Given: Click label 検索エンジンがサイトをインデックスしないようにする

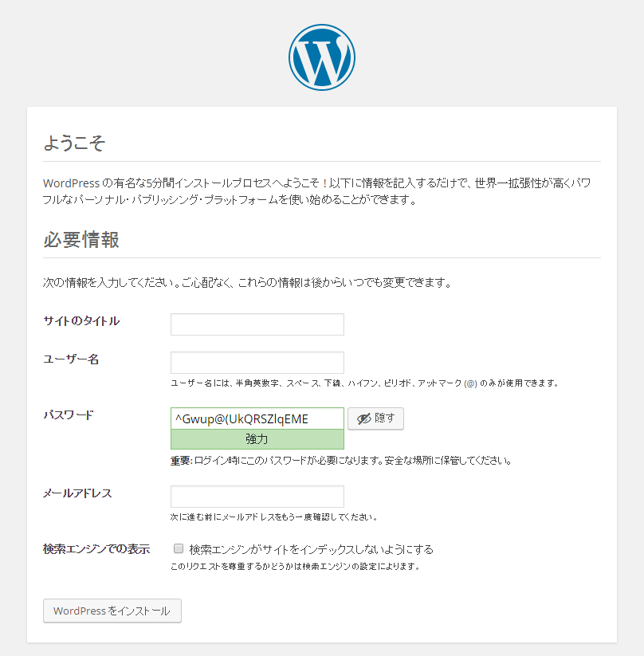Looking at the screenshot, I should (312, 549).
